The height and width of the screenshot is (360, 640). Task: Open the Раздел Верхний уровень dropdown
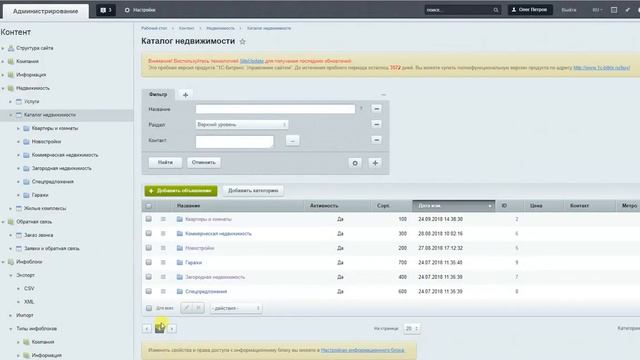point(242,124)
